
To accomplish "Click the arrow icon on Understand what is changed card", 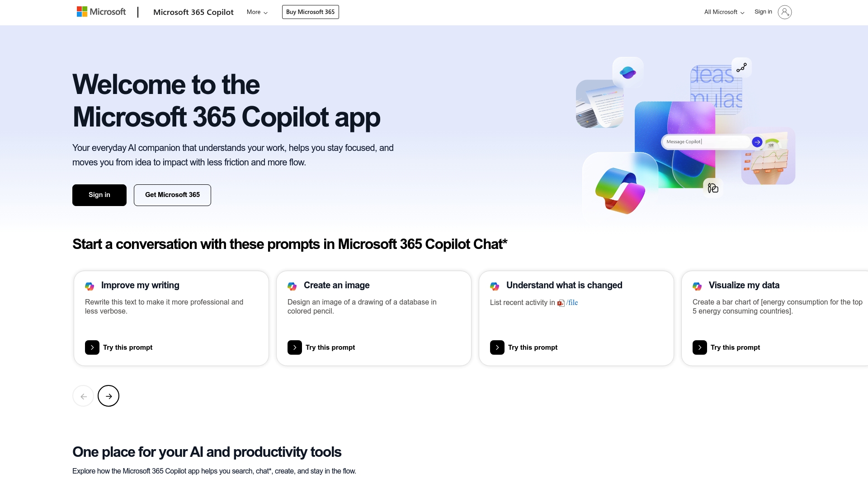I will [x=497, y=347].
